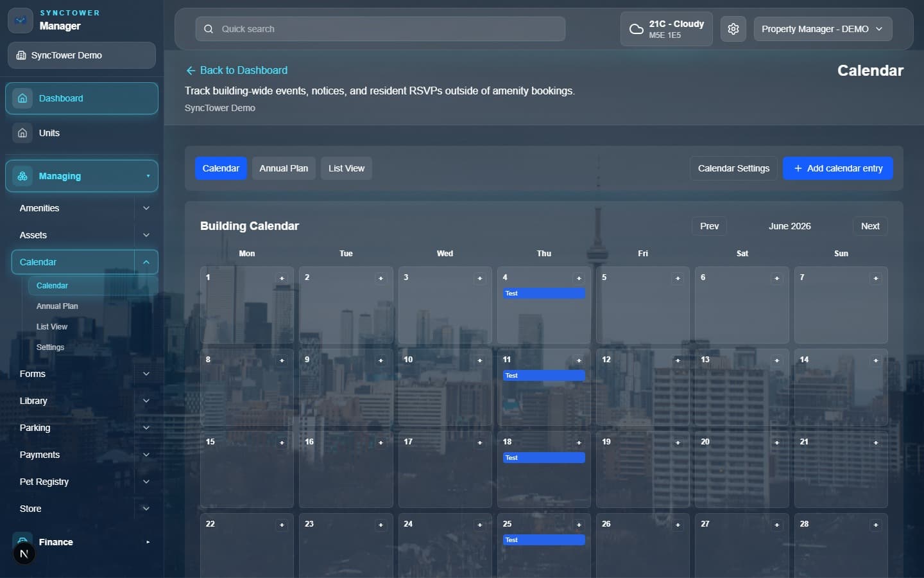924x578 pixels.
Task: Open Test event on June 11
Action: click(543, 376)
